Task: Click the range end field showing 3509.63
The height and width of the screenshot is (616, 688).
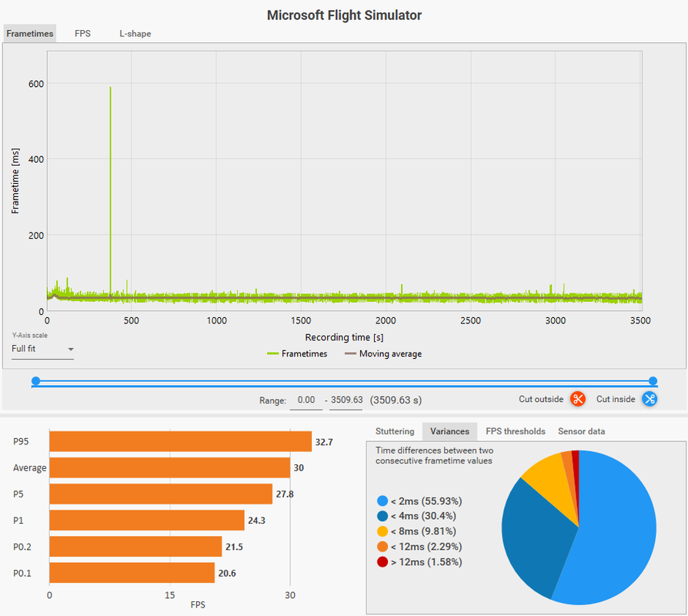Action: (346, 400)
